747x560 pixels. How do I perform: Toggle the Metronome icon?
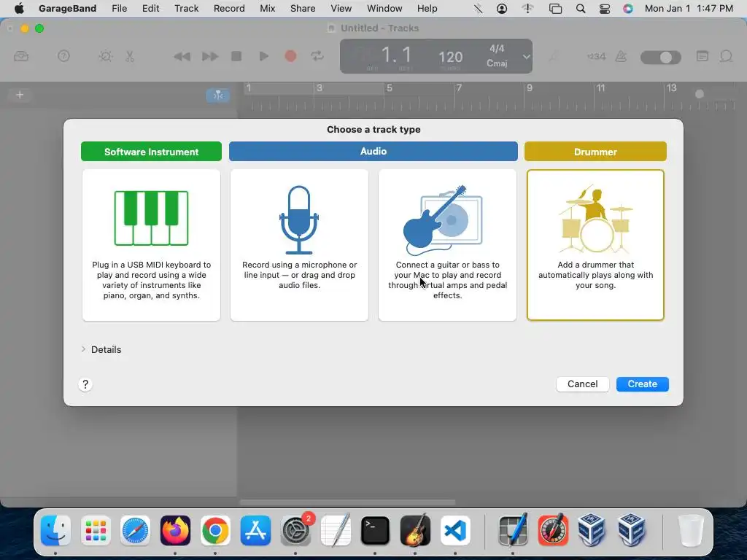[621, 56]
